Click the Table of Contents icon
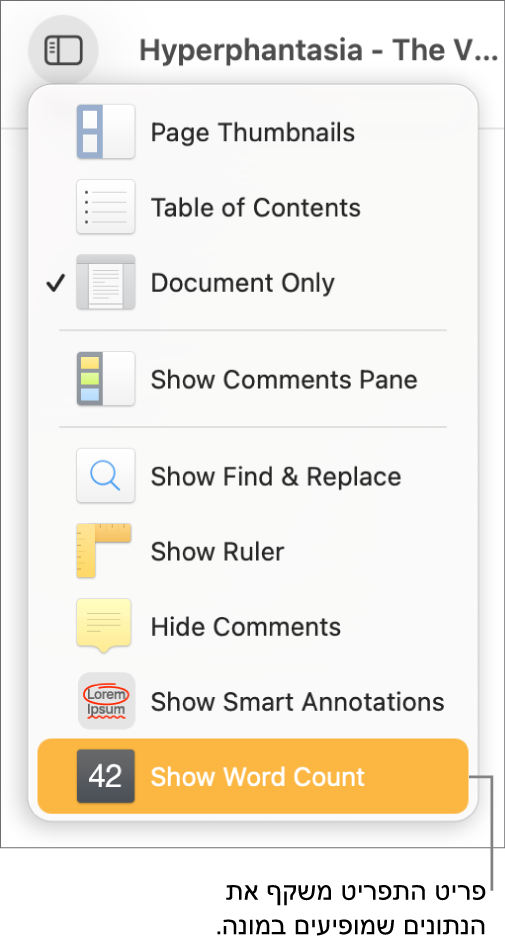Image resolution: width=505 pixels, height=945 pixels. 105,207
